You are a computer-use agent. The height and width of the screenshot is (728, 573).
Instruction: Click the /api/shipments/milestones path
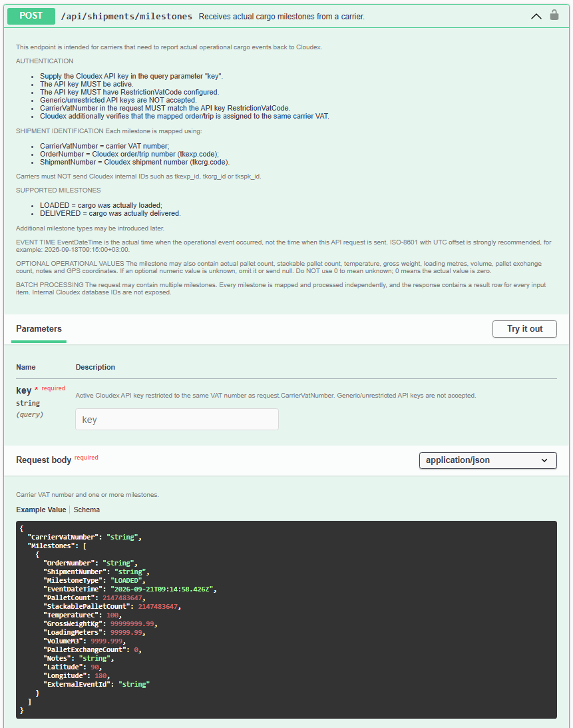click(x=126, y=16)
